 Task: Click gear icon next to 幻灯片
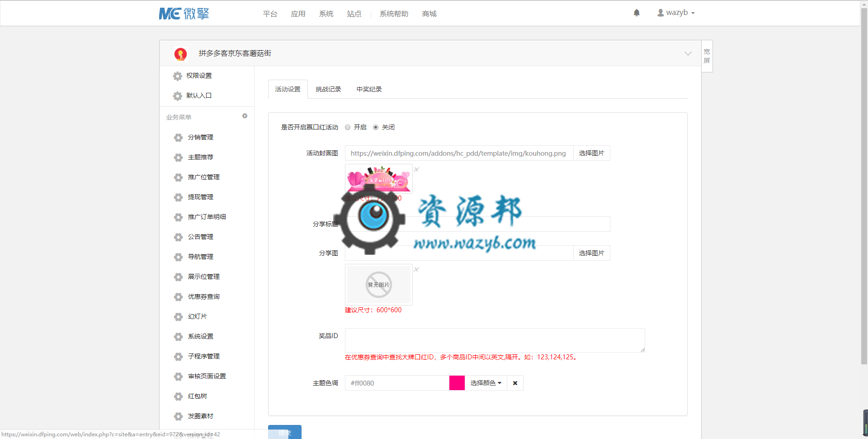coord(178,317)
